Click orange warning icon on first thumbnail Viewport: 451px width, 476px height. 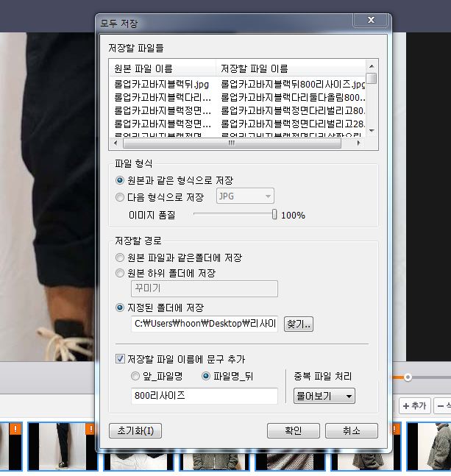(x=15, y=429)
